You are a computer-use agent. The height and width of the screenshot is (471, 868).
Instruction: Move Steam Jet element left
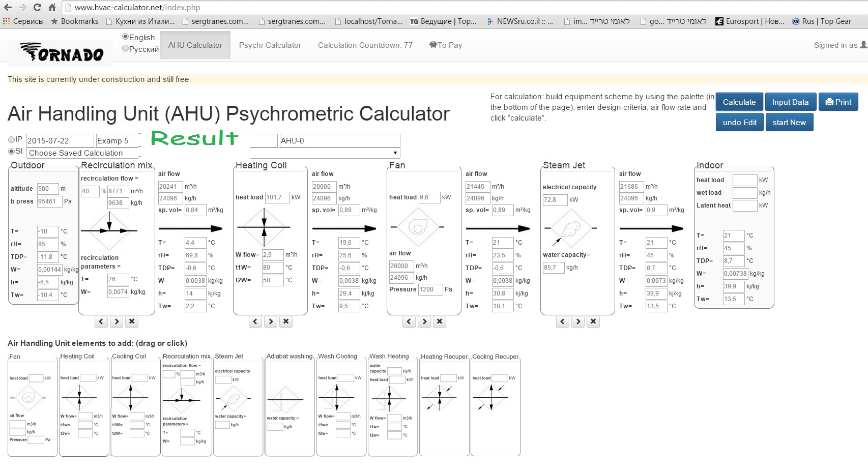562,321
